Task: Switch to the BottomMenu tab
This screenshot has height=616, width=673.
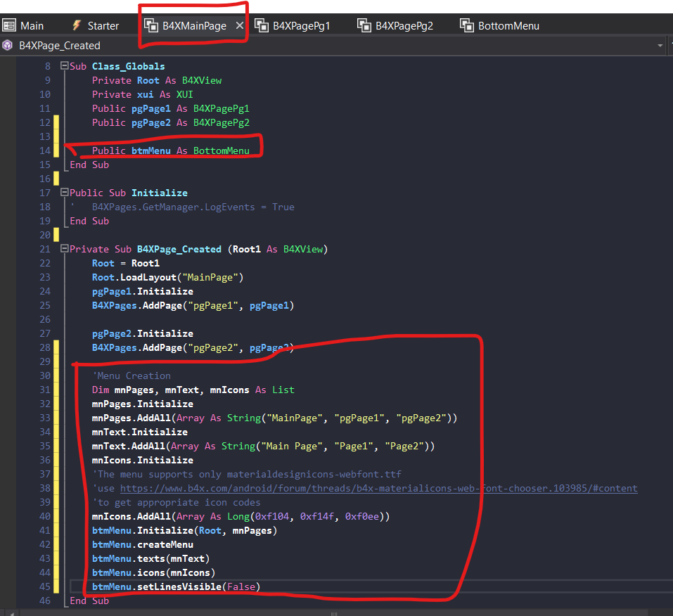Action: [x=508, y=26]
